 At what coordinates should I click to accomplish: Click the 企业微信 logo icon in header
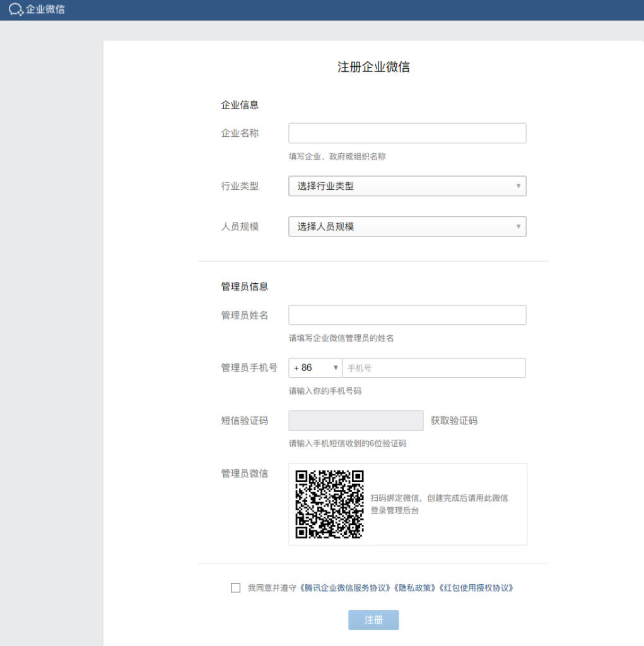point(16,9)
